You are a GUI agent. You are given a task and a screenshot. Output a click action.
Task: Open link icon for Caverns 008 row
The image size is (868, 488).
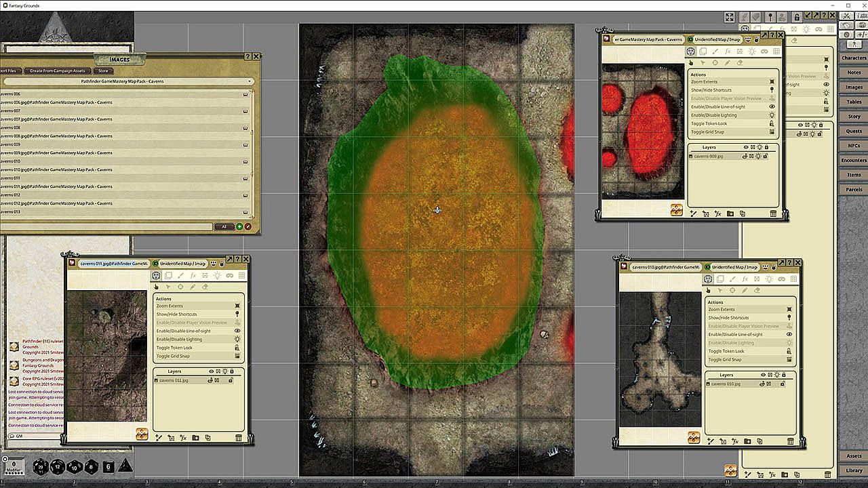[245, 127]
